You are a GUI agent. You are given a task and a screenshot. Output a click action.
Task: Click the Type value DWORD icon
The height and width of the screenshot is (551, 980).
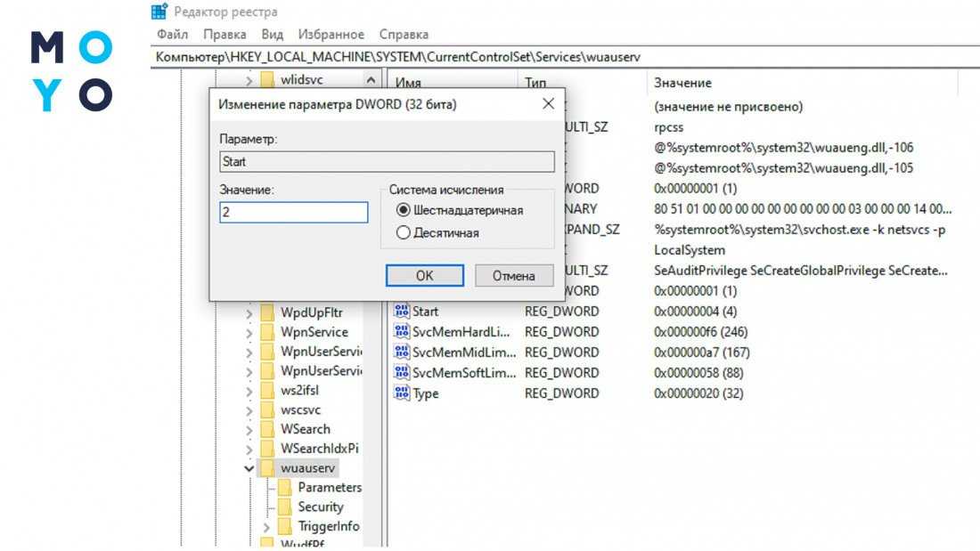tap(402, 393)
